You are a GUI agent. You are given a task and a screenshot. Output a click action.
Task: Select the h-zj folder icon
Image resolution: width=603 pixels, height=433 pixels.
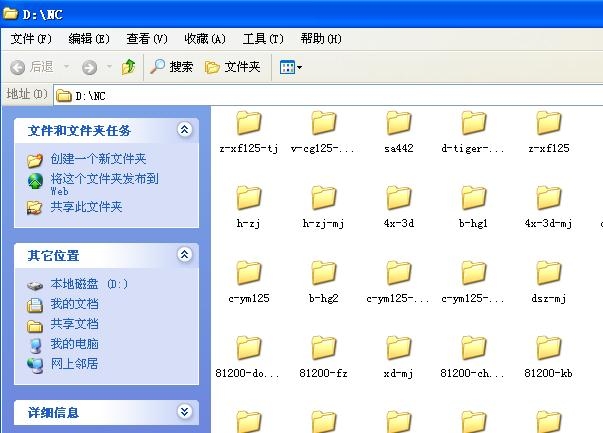click(x=249, y=198)
